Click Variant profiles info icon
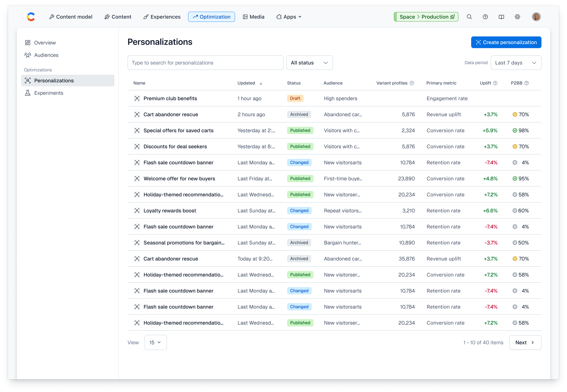 [x=412, y=83]
